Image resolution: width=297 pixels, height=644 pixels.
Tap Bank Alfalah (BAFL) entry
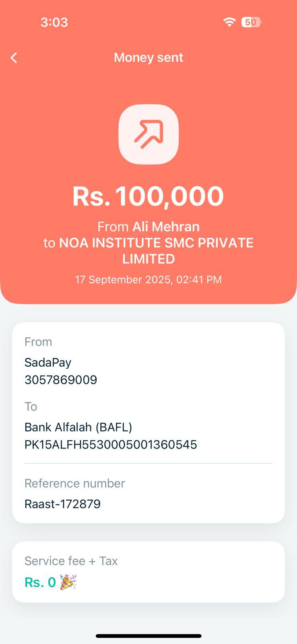click(x=78, y=427)
